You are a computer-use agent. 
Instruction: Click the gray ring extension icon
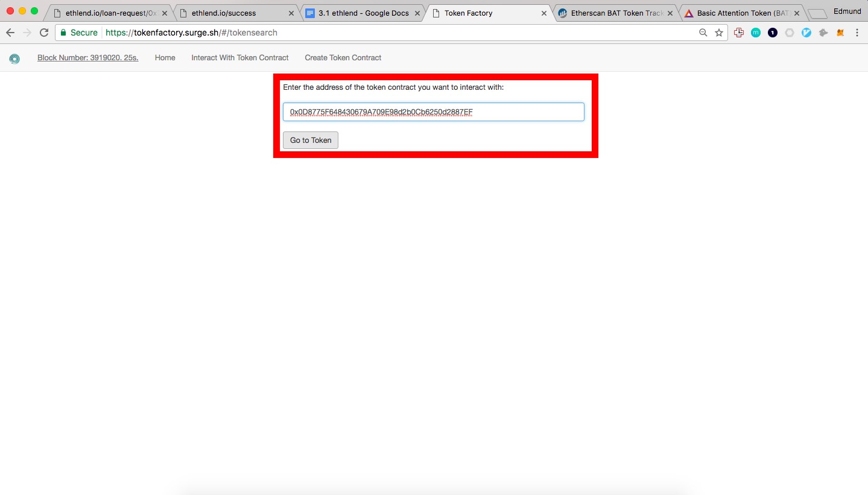click(790, 33)
